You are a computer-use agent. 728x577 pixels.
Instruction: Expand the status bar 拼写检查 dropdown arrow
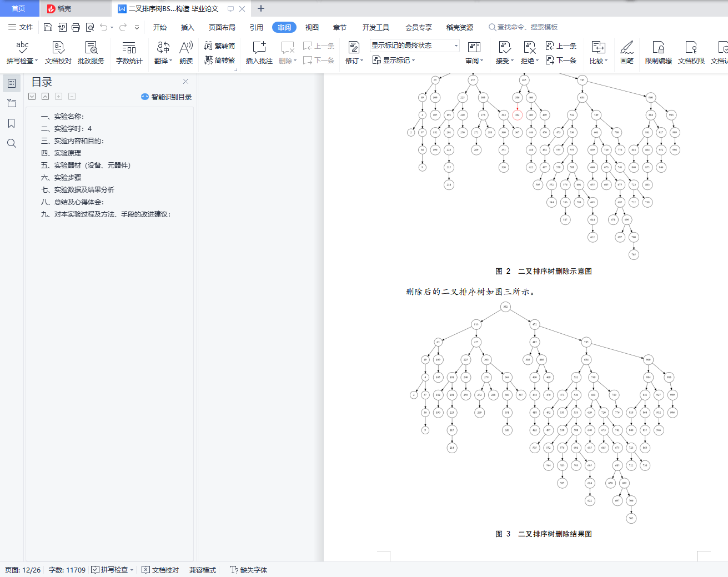point(132,570)
